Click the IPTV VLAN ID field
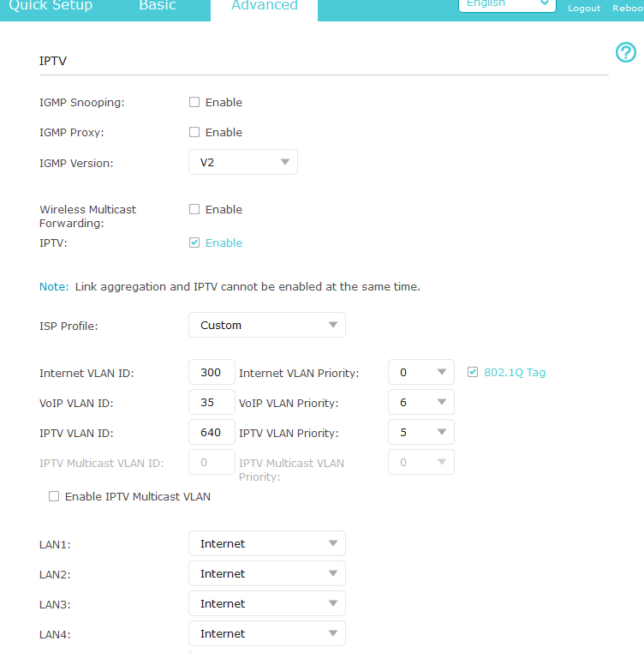644x659 pixels. (212, 432)
